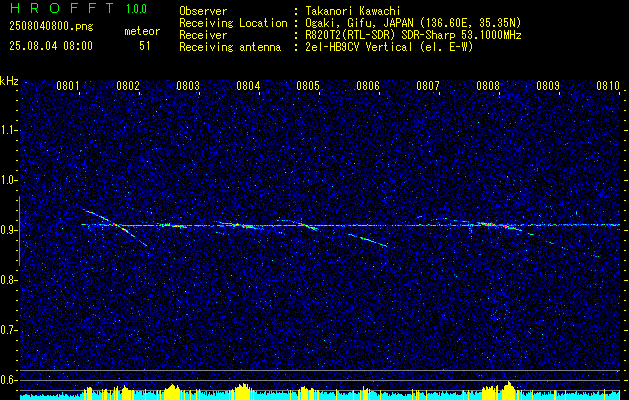Click the filename 2508040800.png
Viewport: 629px width, 400px height.
coord(51,26)
